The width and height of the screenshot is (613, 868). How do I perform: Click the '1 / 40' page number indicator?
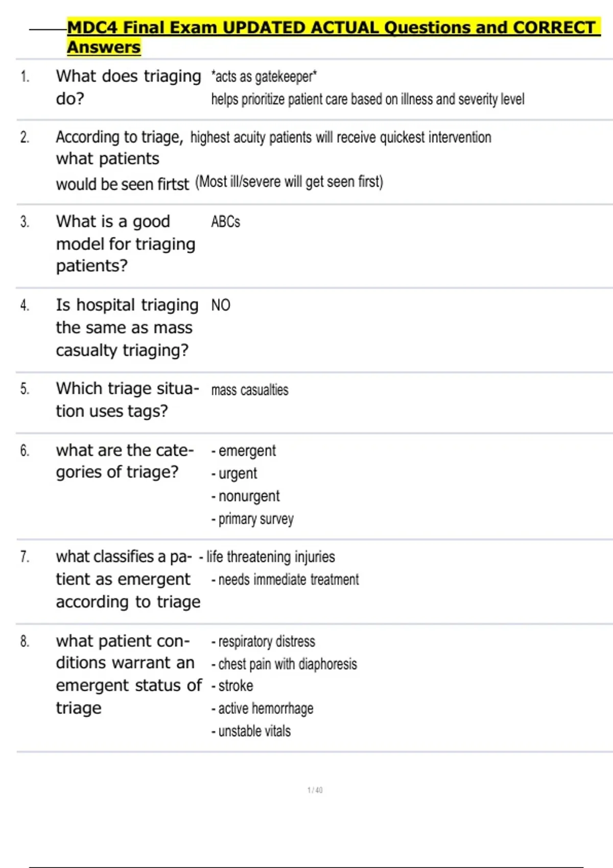315,790
